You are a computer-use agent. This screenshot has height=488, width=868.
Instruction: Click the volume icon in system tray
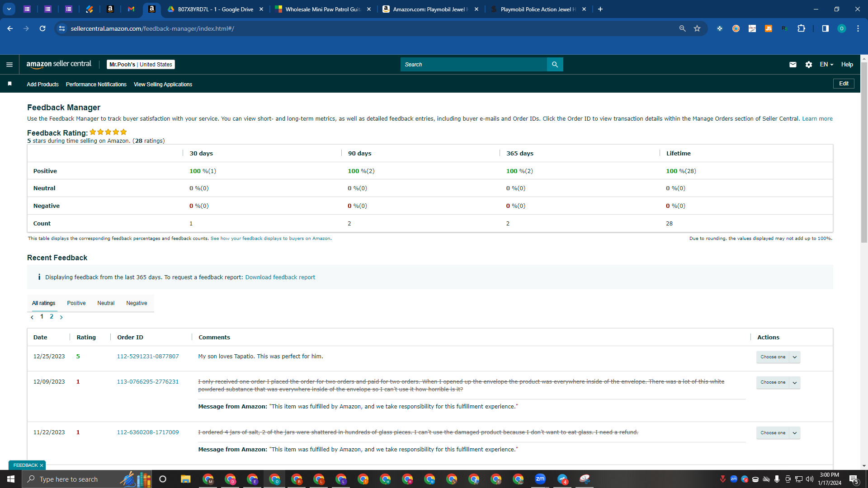810,479
